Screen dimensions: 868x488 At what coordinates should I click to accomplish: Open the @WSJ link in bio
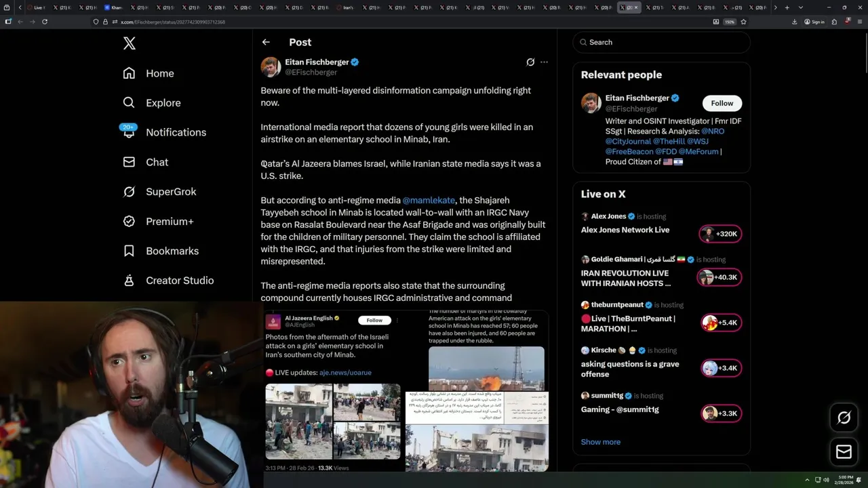(698, 142)
